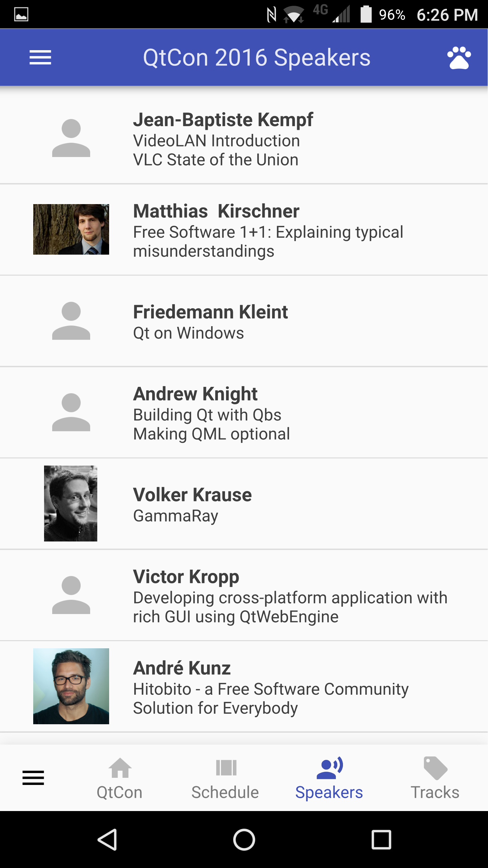
Task: Open the bottom navigation drawer menu icon
Action: click(x=33, y=777)
